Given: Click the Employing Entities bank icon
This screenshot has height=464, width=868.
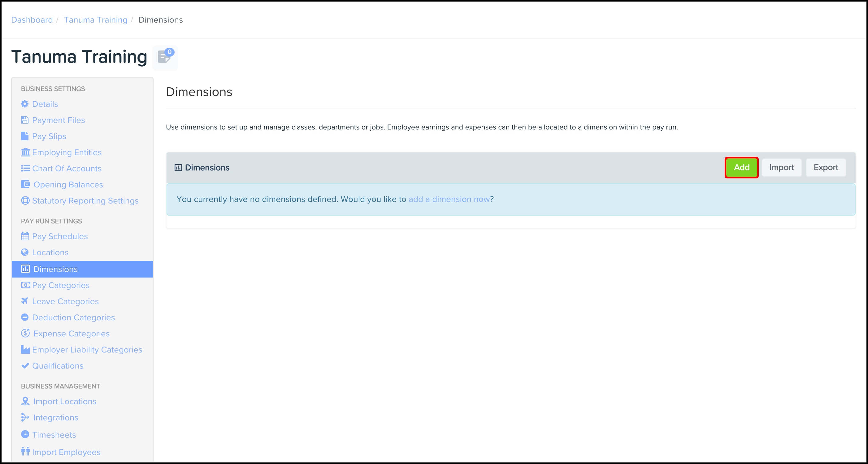Looking at the screenshot, I should pos(25,152).
